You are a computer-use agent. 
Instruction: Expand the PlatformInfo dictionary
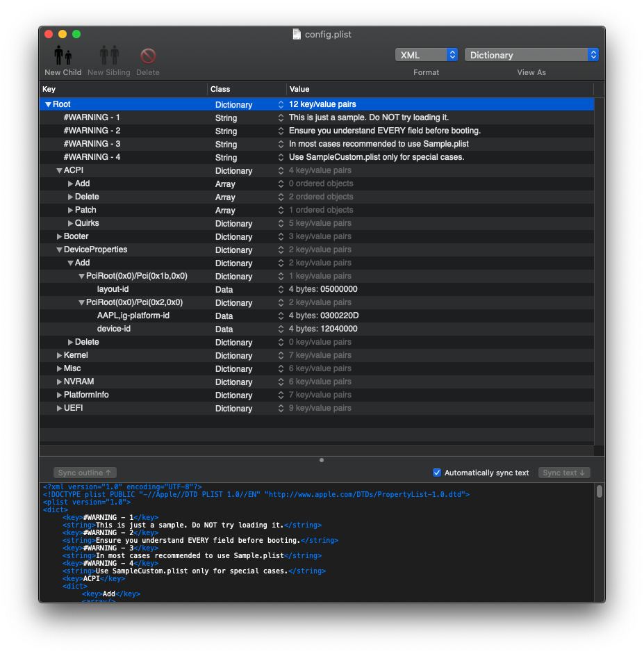tap(59, 395)
